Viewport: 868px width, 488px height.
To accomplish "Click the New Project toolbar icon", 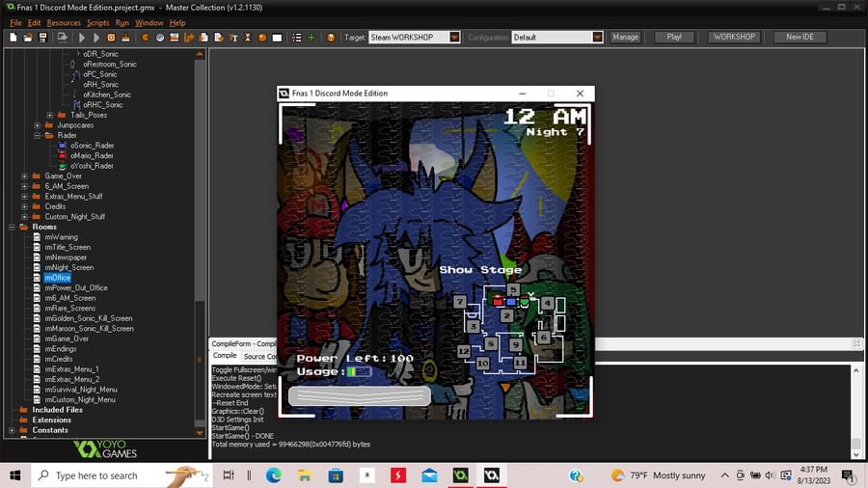I will (14, 38).
